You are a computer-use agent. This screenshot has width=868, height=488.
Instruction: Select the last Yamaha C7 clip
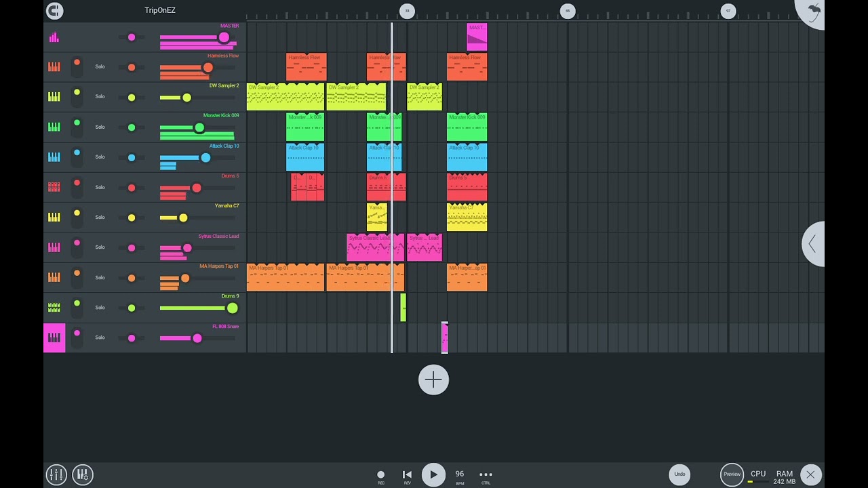(x=467, y=217)
